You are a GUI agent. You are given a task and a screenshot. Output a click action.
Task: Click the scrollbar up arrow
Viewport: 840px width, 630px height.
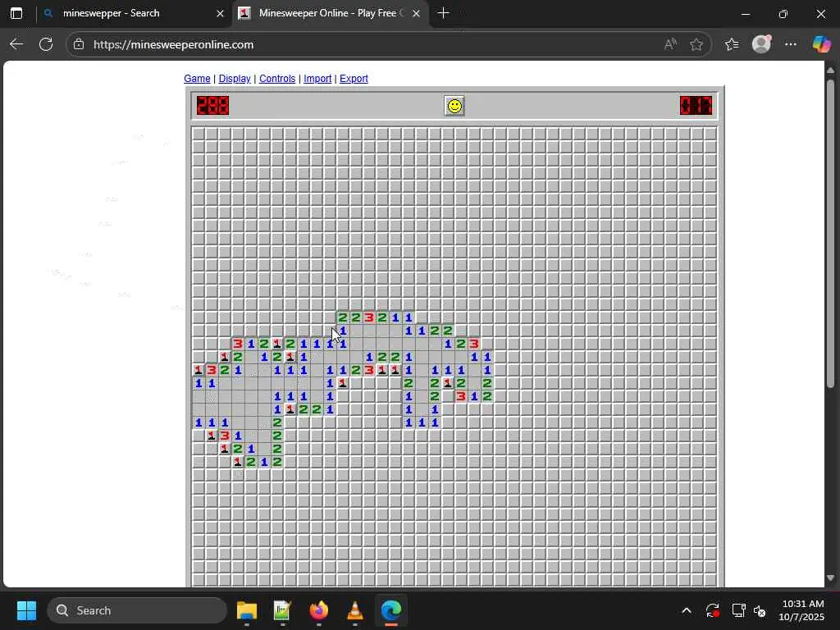point(831,71)
